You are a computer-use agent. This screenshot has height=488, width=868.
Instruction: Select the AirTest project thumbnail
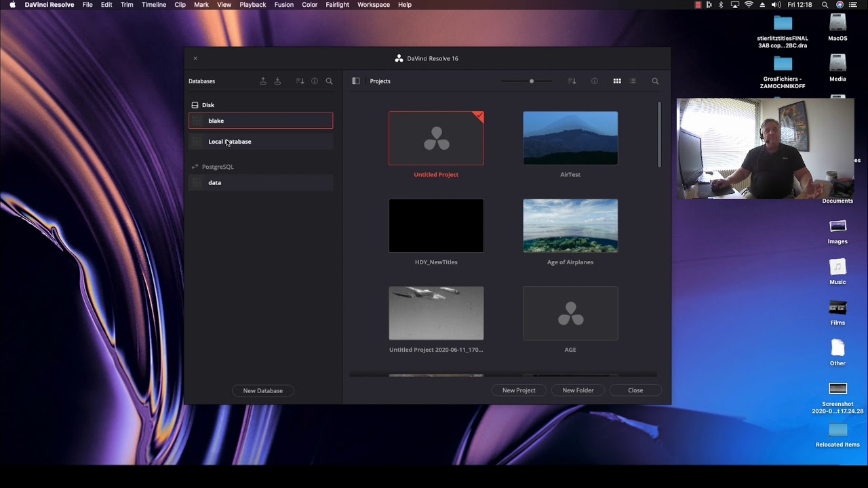click(570, 138)
